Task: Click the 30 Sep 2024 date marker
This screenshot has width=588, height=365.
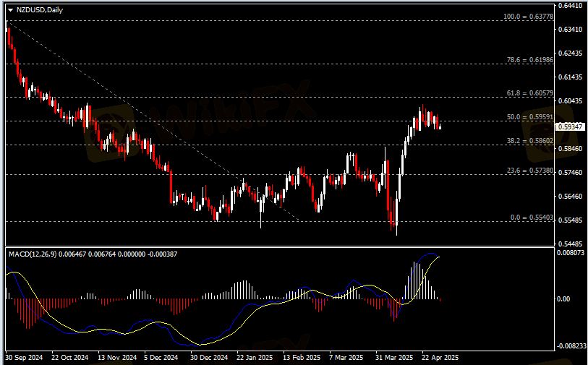Action: pyautogui.click(x=25, y=357)
